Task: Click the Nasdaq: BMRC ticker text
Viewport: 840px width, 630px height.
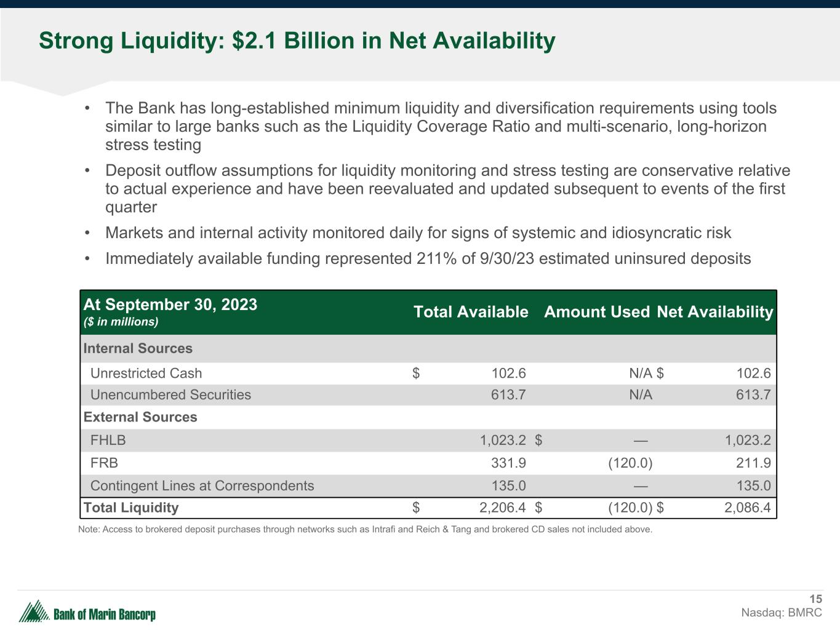Action: (781, 613)
